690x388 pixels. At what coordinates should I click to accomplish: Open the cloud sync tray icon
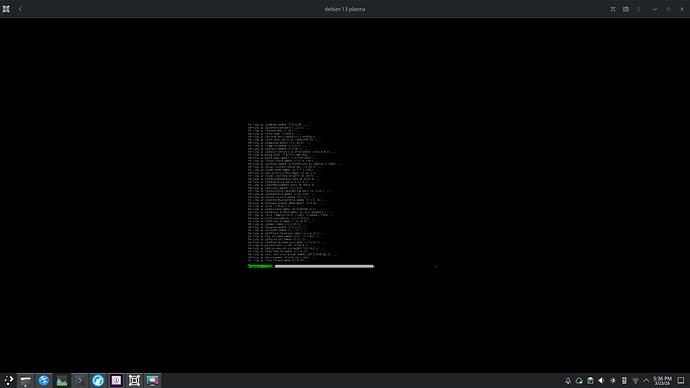579,381
